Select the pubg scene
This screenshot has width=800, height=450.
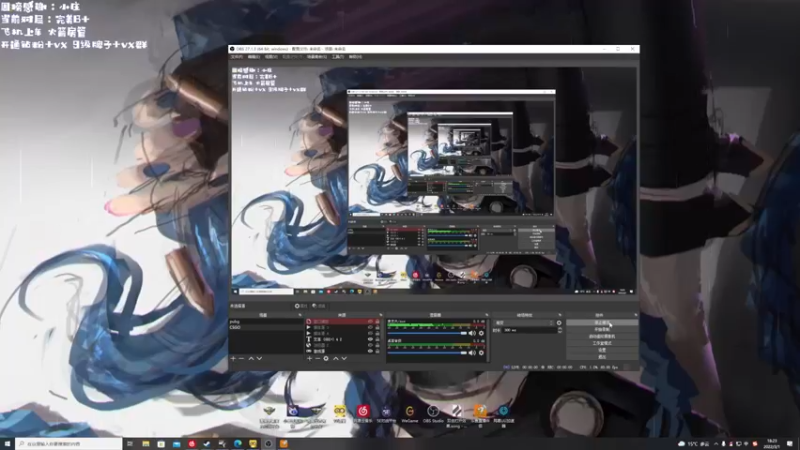[x=266, y=322]
